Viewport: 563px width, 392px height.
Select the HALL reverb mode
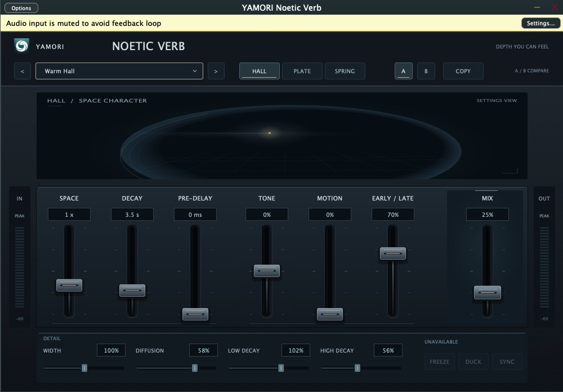click(259, 71)
